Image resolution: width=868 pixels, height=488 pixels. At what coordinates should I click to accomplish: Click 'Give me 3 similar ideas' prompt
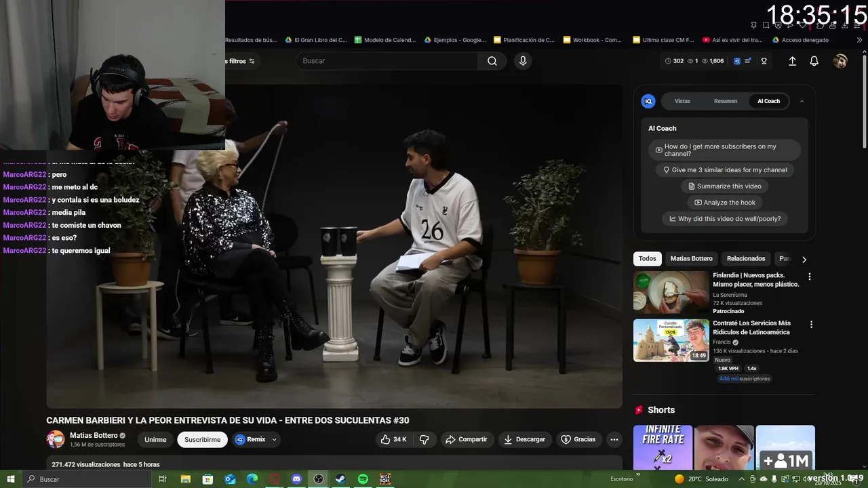tap(725, 170)
